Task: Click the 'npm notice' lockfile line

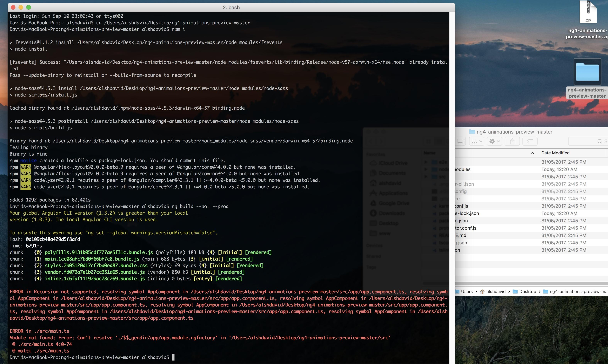Action: [118, 160]
